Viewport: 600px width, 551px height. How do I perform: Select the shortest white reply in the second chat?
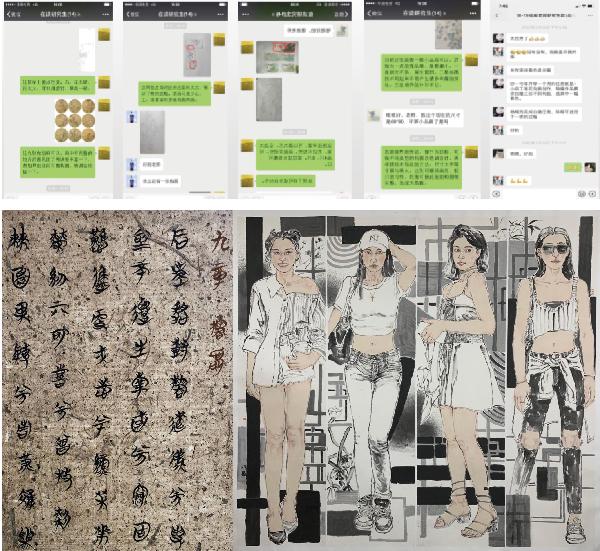click(151, 165)
